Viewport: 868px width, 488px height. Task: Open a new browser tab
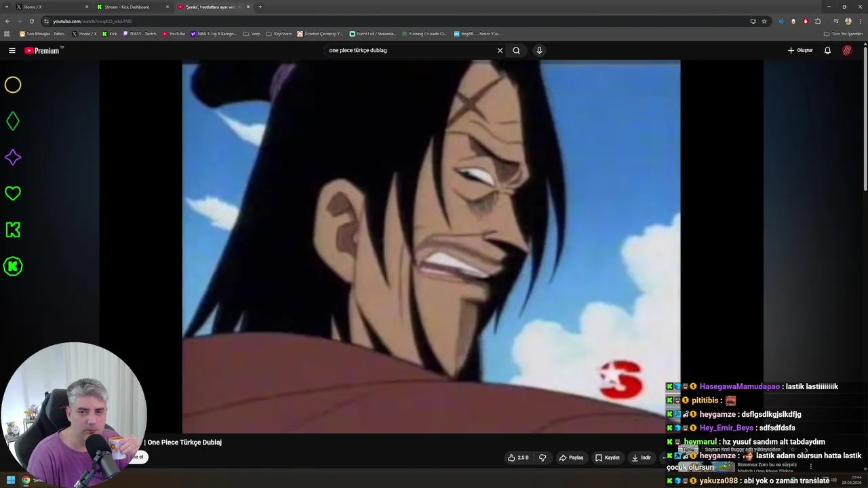tap(260, 7)
